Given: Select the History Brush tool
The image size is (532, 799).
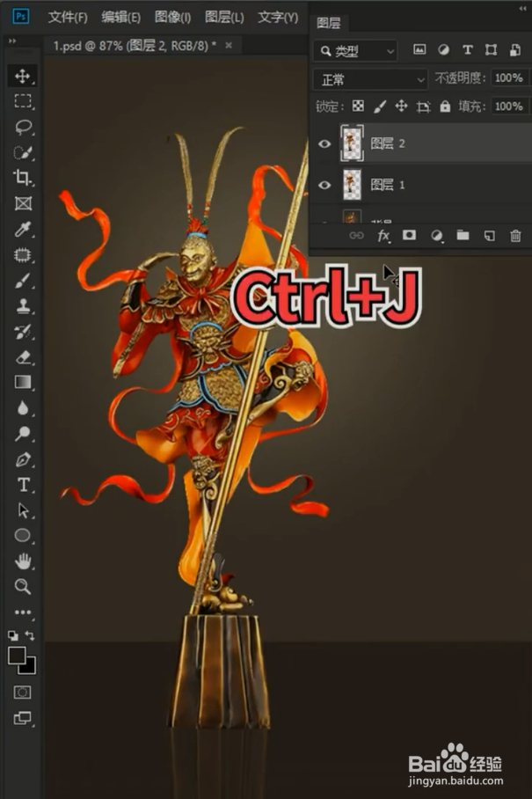Looking at the screenshot, I should pos(22,332).
